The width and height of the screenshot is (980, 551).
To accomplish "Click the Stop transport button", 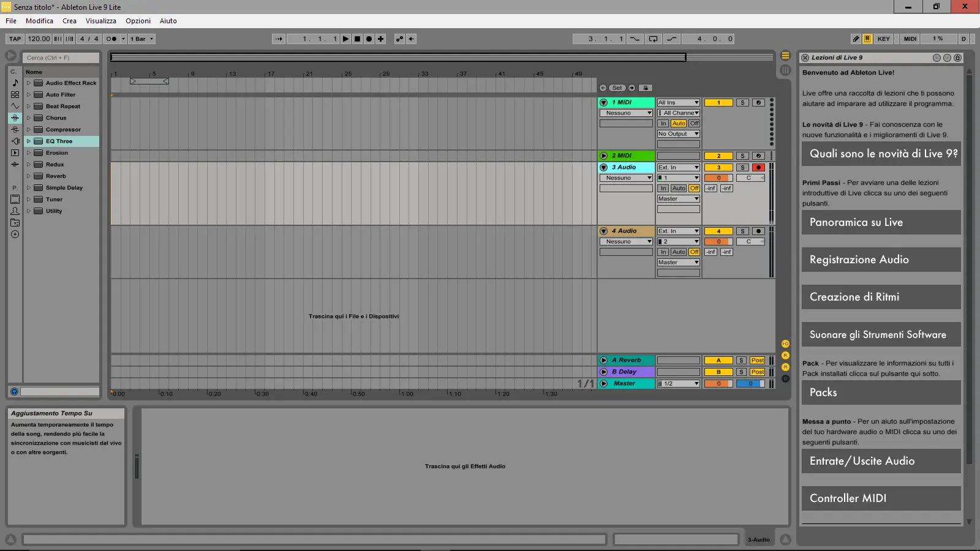I will (x=357, y=39).
